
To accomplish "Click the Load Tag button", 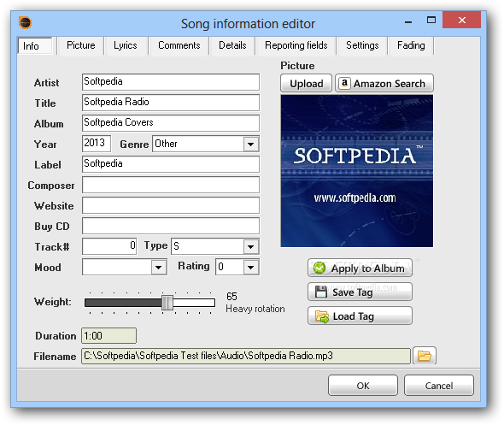I will click(360, 316).
